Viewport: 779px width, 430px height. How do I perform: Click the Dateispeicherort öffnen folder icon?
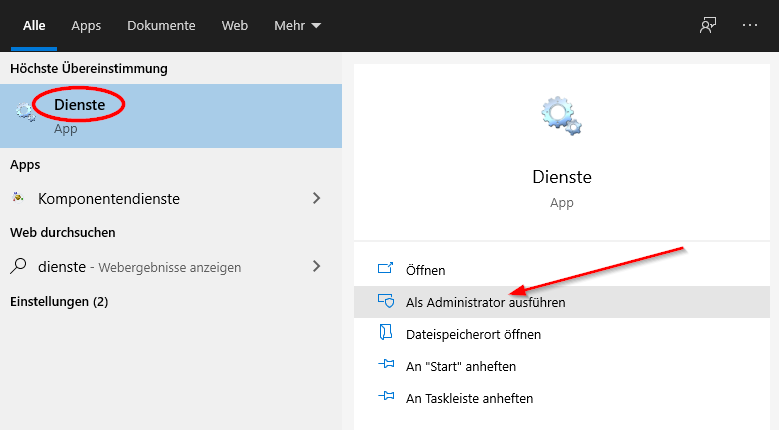[386, 334]
